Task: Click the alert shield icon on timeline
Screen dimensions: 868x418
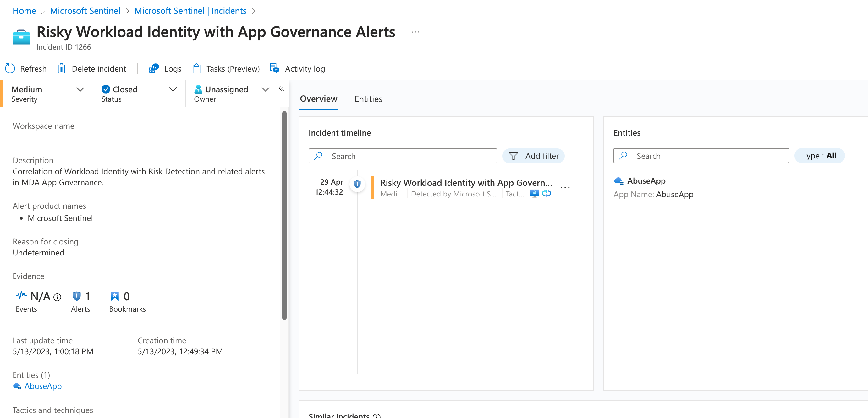Action: click(357, 184)
